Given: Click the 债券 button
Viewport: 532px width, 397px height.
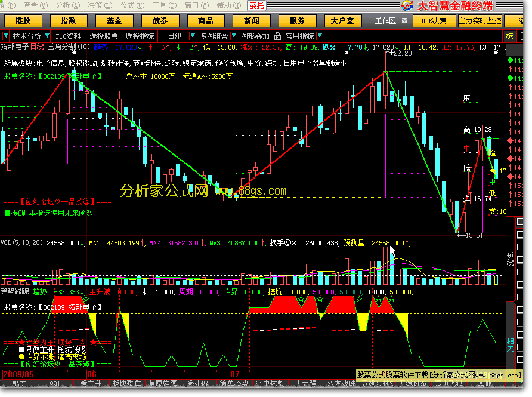Looking at the screenshot, I should 160,21.
